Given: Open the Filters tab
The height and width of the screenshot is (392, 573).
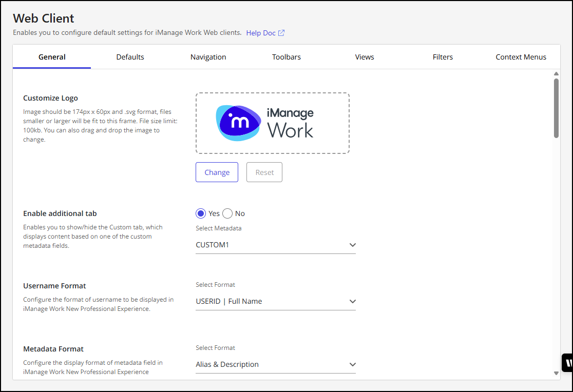Looking at the screenshot, I should (443, 57).
